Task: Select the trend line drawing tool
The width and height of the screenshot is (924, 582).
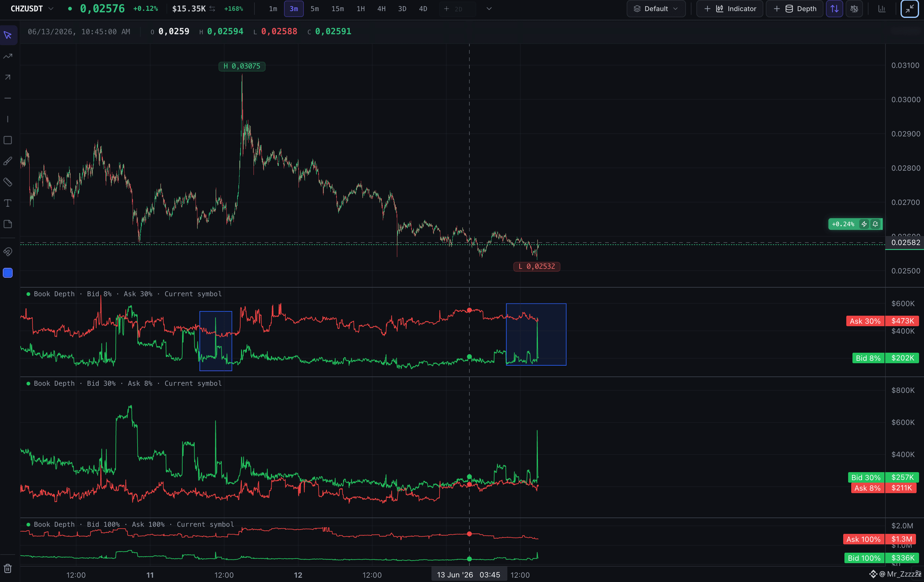Action: [x=8, y=56]
